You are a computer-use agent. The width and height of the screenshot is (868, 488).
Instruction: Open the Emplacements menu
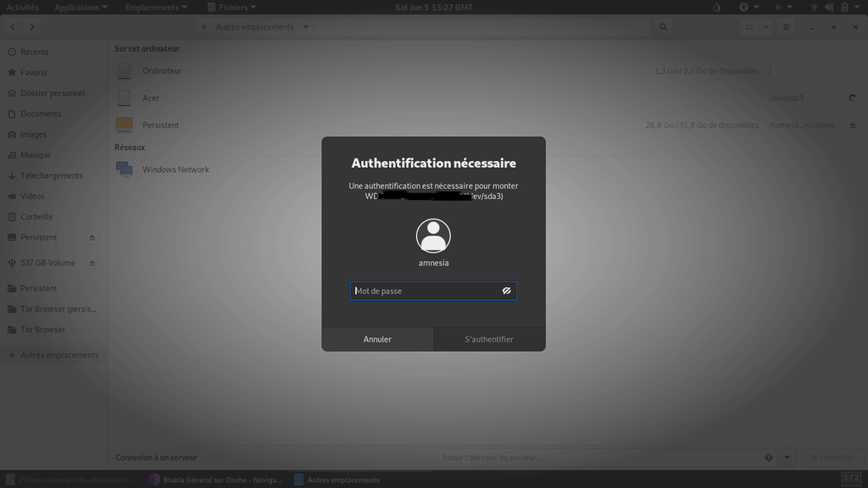pyautogui.click(x=156, y=8)
